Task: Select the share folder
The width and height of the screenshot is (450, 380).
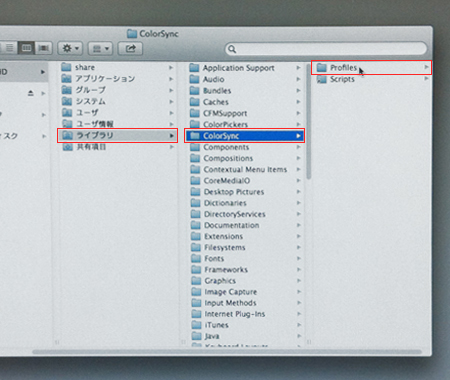Action: coord(118,67)
